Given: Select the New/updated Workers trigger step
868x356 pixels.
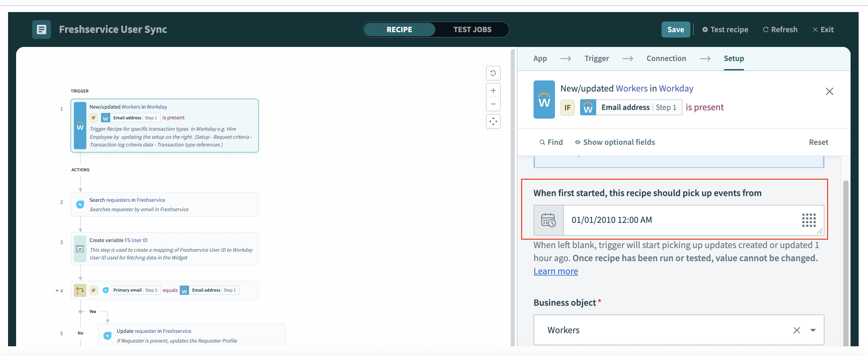Looking at the screenshot, I should (x=165, y=125).
